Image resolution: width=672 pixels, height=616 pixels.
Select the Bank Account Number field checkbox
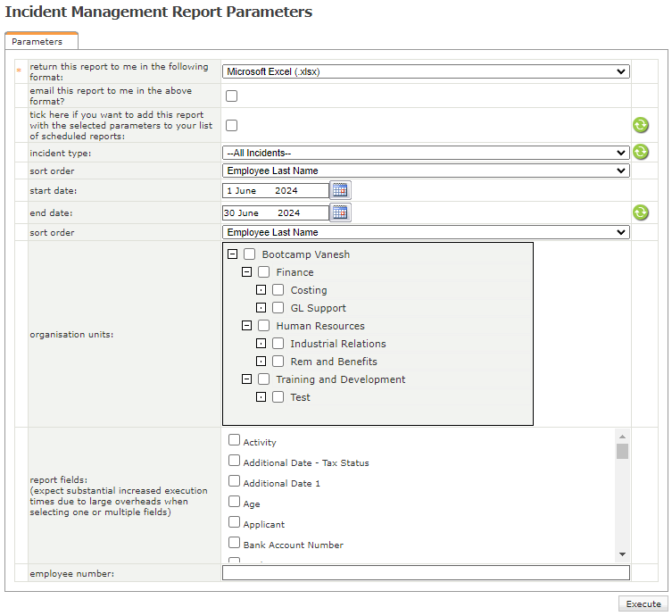[x=234, y=543]
